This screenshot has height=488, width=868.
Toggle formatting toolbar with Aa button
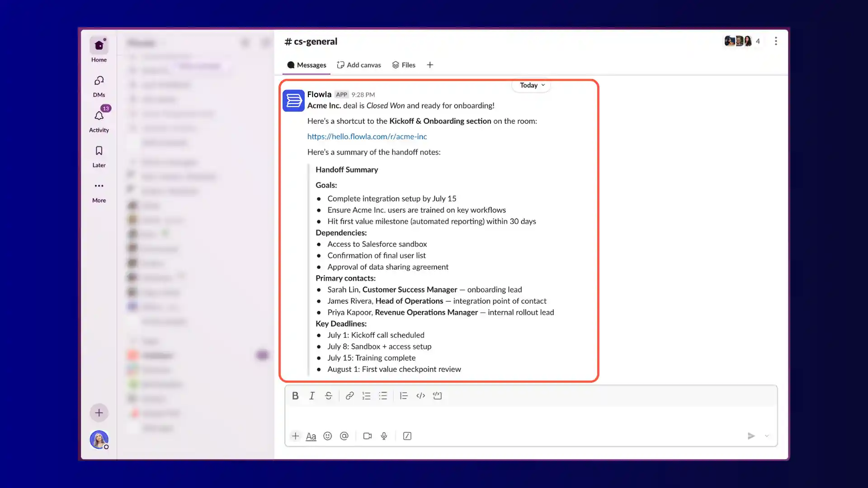(x=311, y=436)
